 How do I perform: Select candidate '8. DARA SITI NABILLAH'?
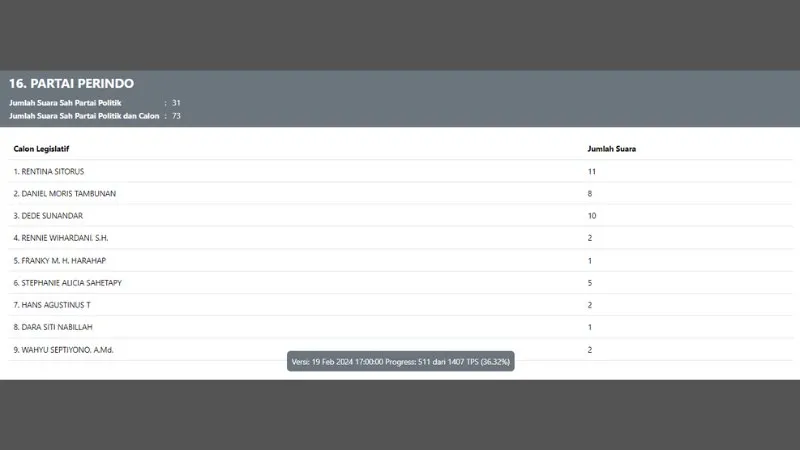(x=53, y=327)
